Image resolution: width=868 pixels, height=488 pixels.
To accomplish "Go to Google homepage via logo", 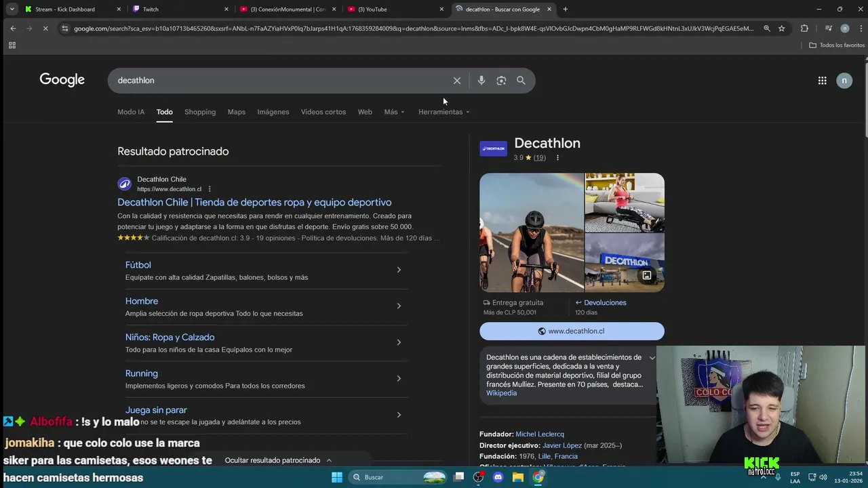I will 62,80.
